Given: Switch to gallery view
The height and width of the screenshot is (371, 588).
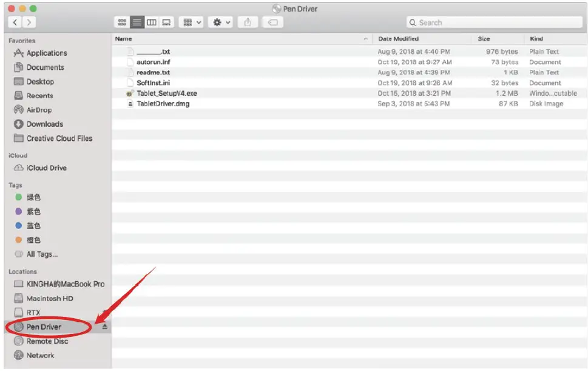Looking at the screenshot, I should point(166,22).
